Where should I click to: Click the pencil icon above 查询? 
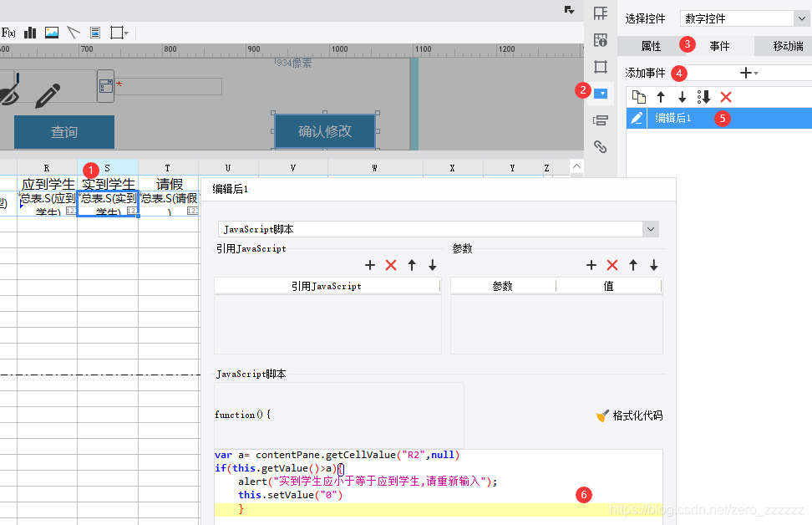point(48,96)
